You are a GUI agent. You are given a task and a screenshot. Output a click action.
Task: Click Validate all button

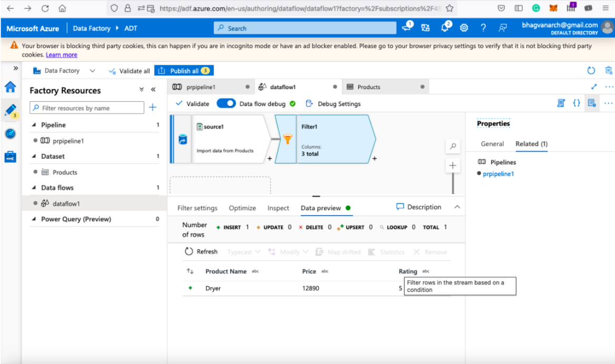129,71
